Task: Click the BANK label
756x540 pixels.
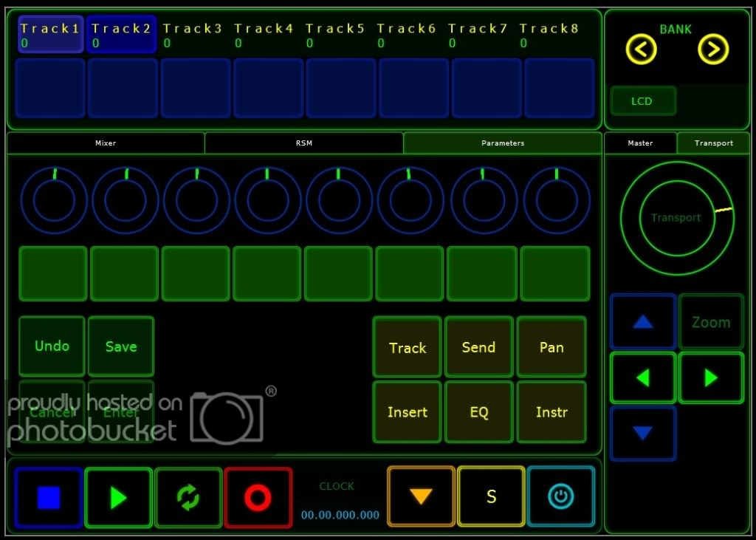Action: click(x=676, y=29)
